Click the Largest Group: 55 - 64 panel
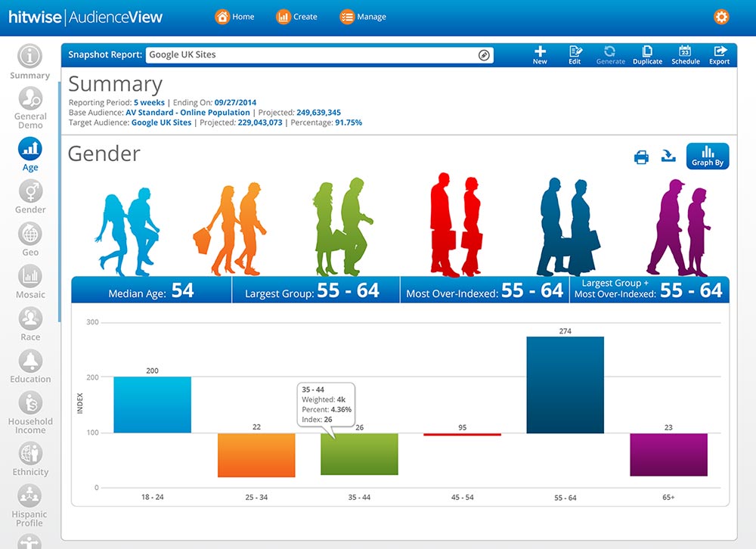The image size is (756, 549). 316,290
